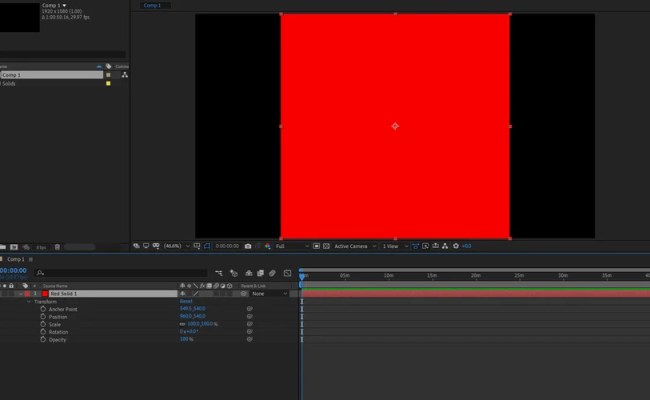Enable Anchor Point stopwatch

click(x=43, y=309)
